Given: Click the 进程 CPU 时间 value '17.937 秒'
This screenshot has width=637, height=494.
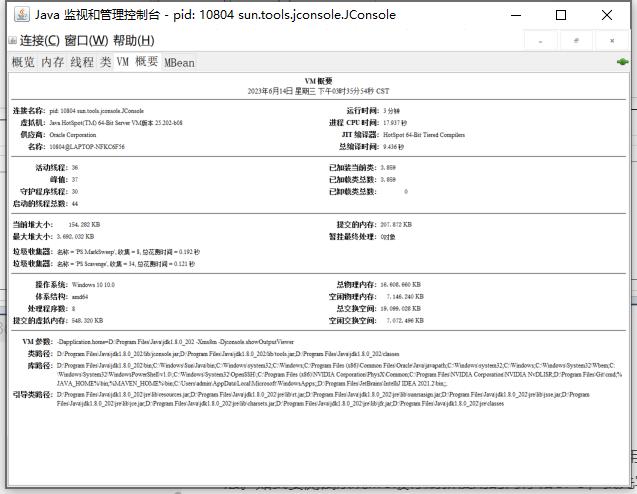Looking at the screenshot, I should (395, 123).
